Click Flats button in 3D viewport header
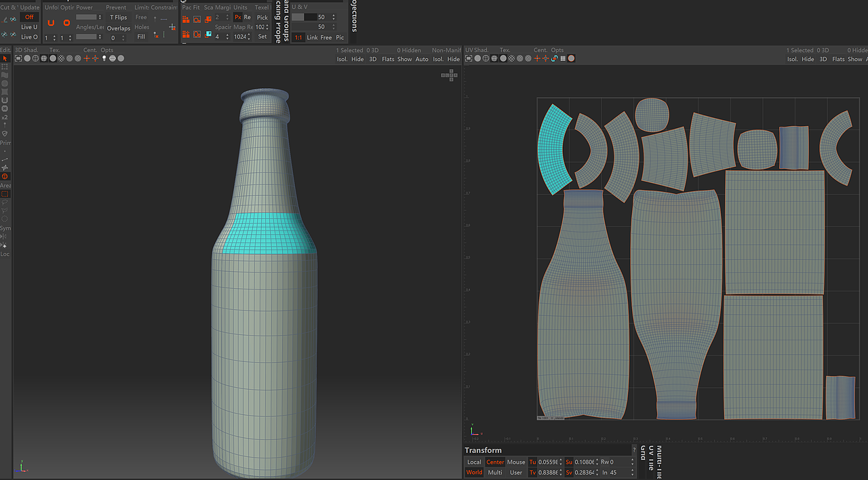 pyautogui.click(x=388, y=59)
